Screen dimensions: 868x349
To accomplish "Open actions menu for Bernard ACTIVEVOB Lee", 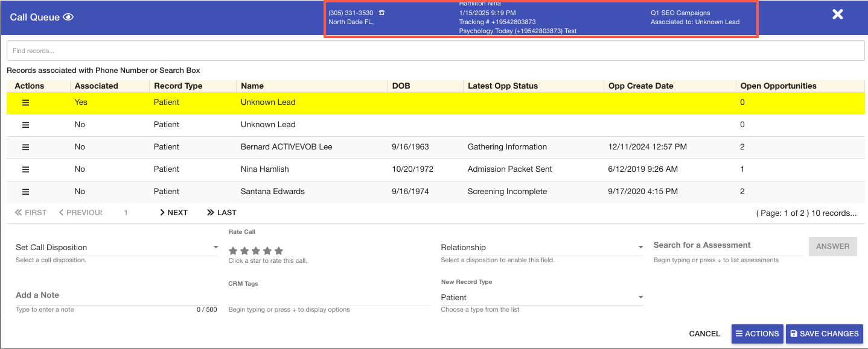I will point(25,147).
